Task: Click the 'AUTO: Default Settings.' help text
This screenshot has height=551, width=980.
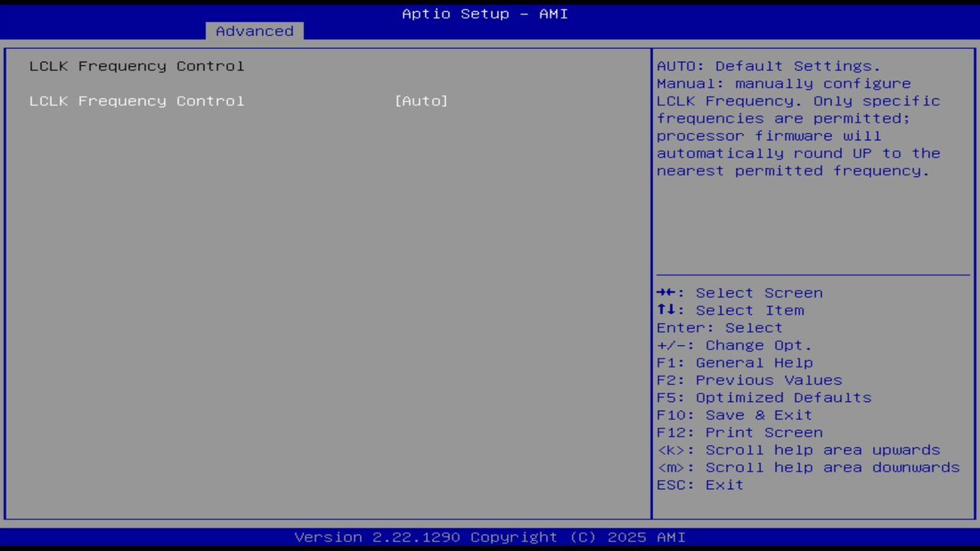Action: pyautogui.click(x=769, y=66)
